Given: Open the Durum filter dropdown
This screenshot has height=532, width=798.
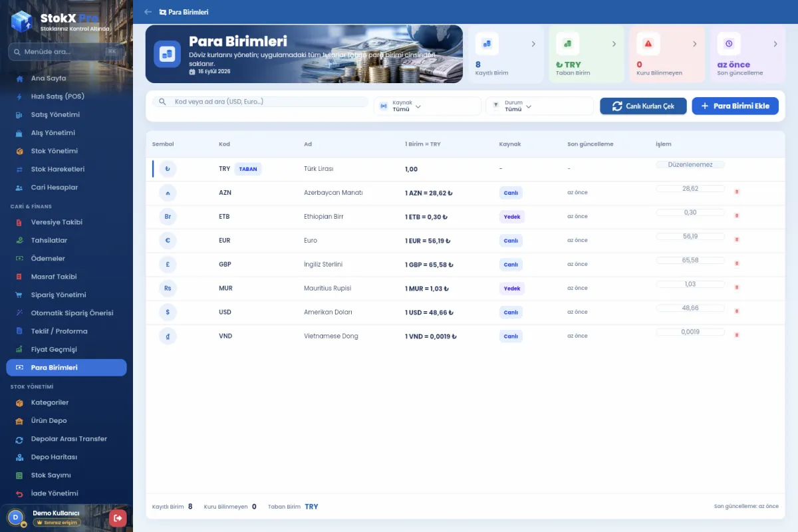Looking at the screenshot, I should [539, 106].
